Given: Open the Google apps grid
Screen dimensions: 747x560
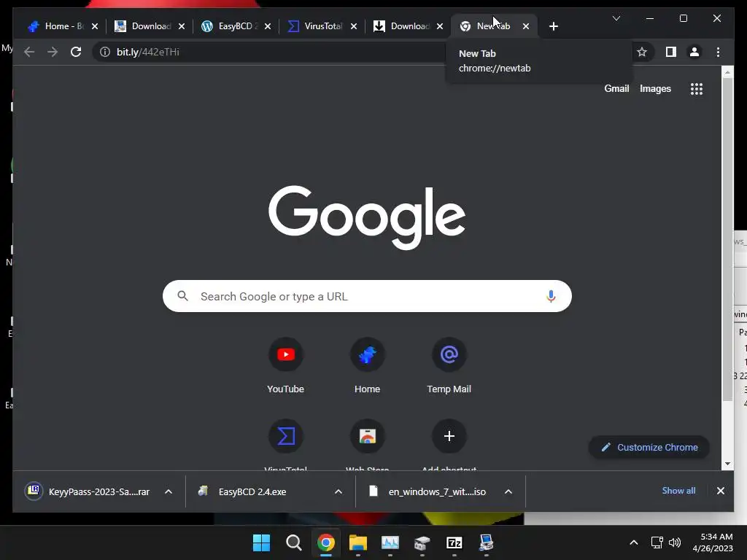Looking at the screenshot, I should coord(697,88).
